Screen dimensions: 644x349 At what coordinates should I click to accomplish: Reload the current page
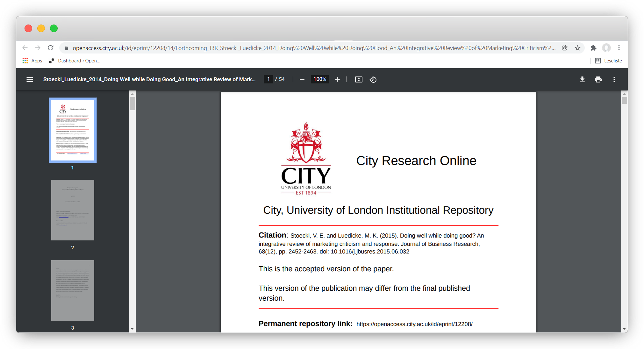coord(51,48)
